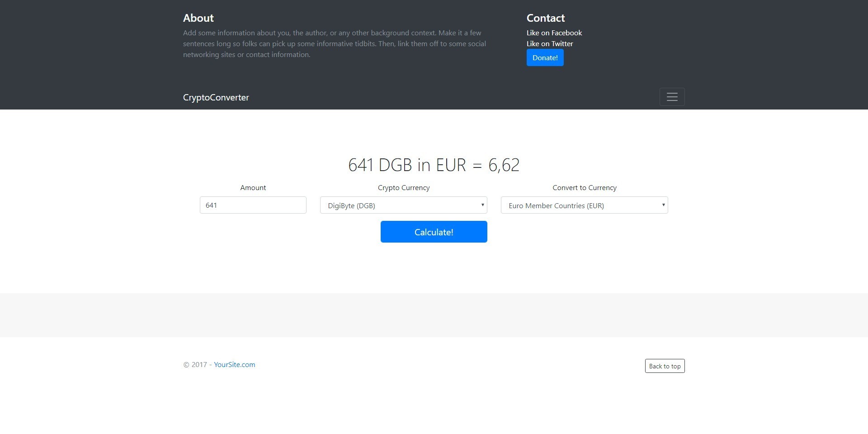Image resolution: width=868 pixels, height=434 pixels.
Task: Click the Back to top button
Action: (x=665, y=366)
